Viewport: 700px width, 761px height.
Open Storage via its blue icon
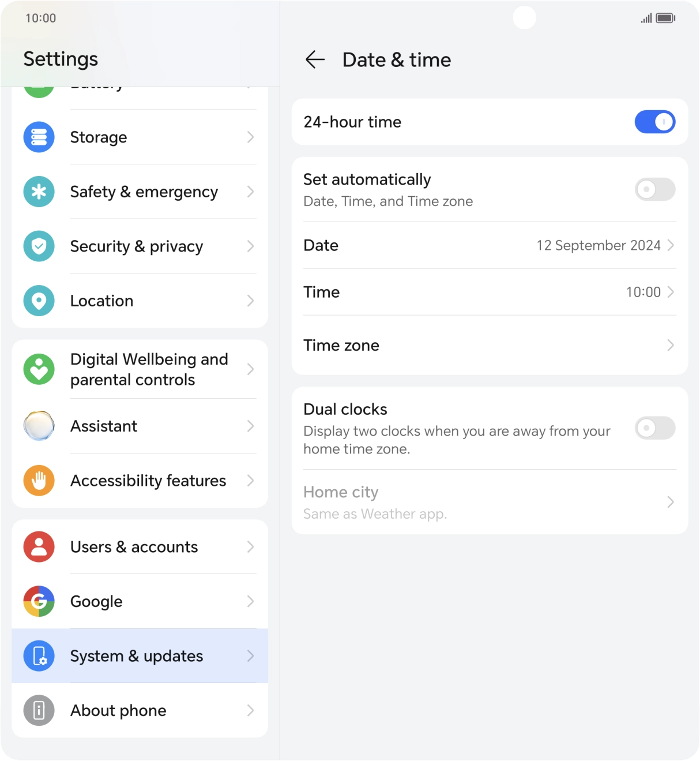click(39, 137)
